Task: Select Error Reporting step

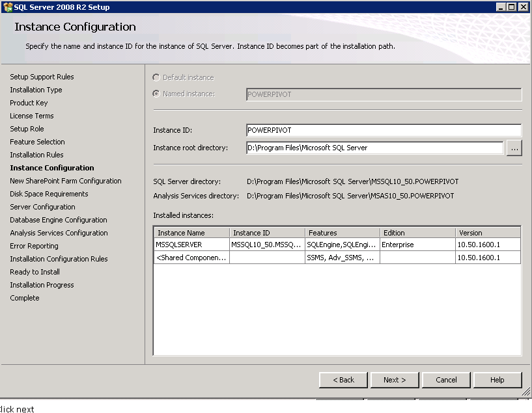Action: click(x=34, y=246)
